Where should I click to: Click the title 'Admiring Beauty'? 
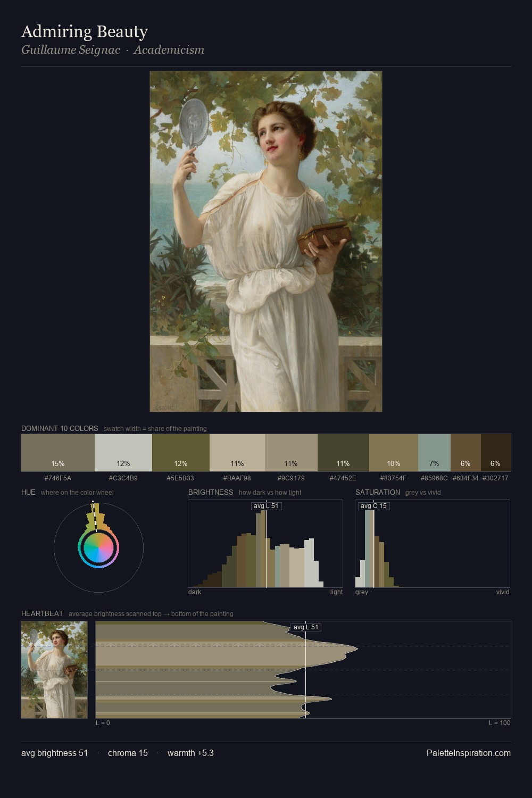tap(85, 31)
